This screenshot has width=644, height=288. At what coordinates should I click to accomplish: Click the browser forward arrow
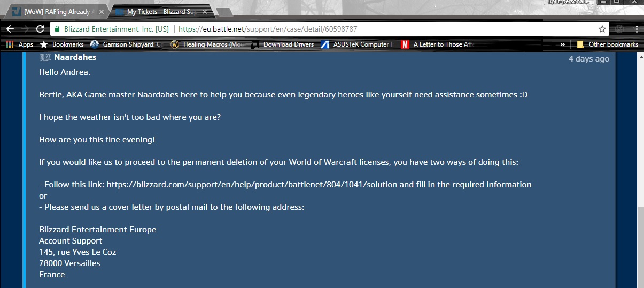[25, 29]
